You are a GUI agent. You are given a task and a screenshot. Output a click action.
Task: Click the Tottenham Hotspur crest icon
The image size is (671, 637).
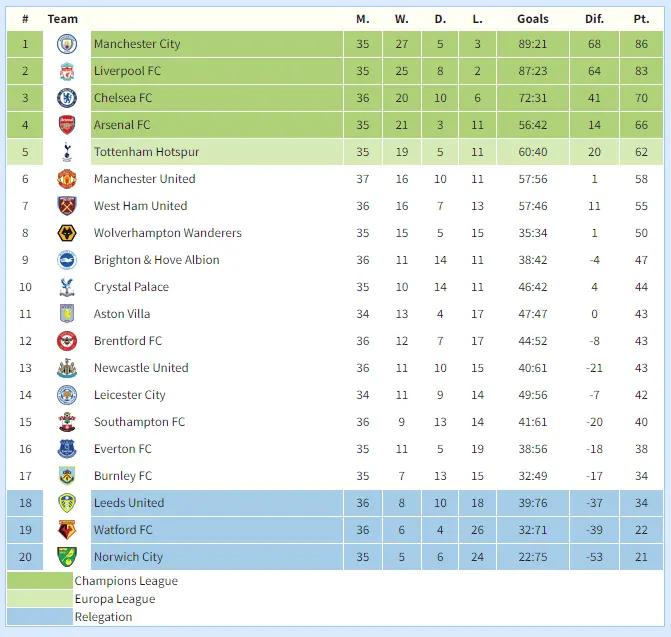coord(67,152)
